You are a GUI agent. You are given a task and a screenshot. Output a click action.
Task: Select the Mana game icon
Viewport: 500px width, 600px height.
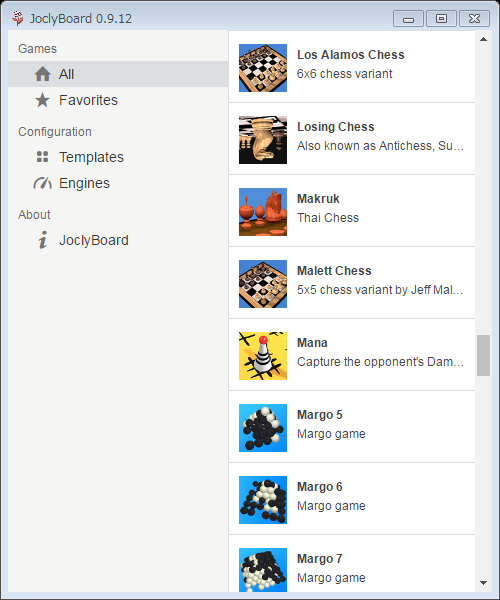263,356
